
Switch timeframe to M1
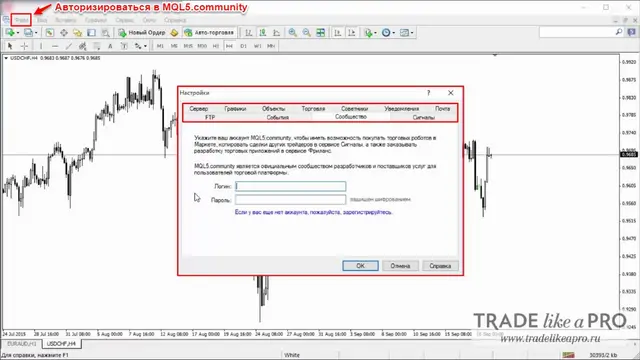click(x=160, y=46)
